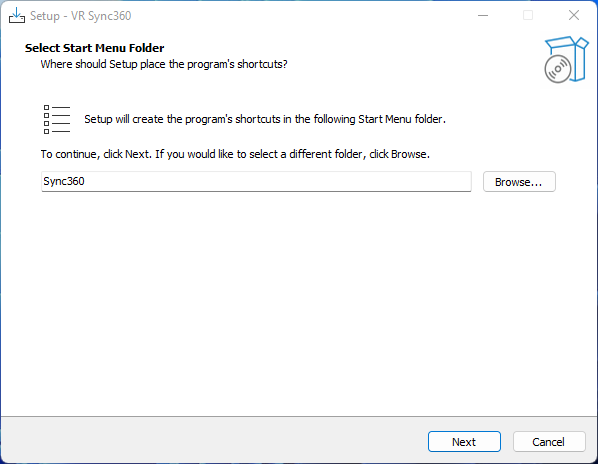Click into the Sync360 folder name field
Image resolution: width=598 pixels, height=464 pixels.
[256, 181]
